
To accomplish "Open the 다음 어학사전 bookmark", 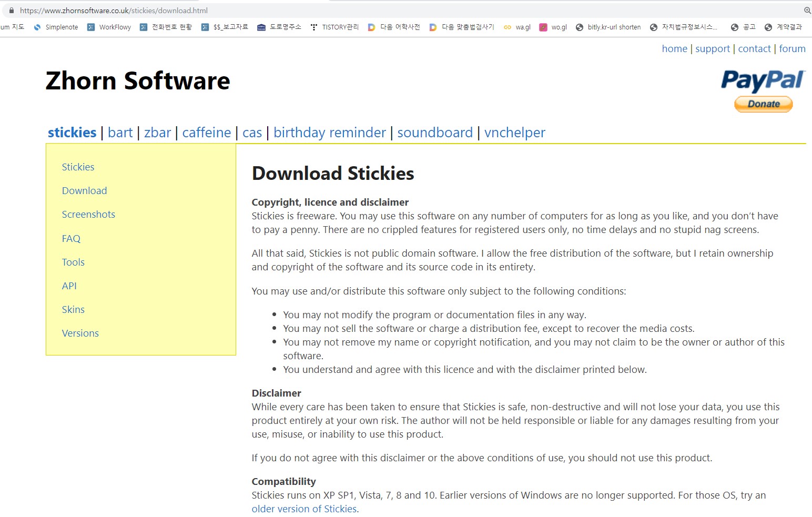I will (x=394, y=27).
